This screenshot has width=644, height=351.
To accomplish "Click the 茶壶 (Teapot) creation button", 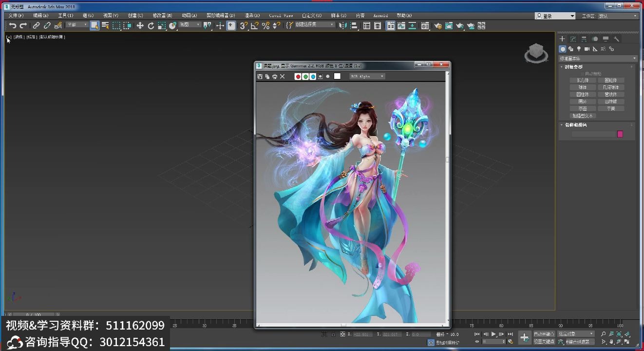I will click(x=583, y=108).
